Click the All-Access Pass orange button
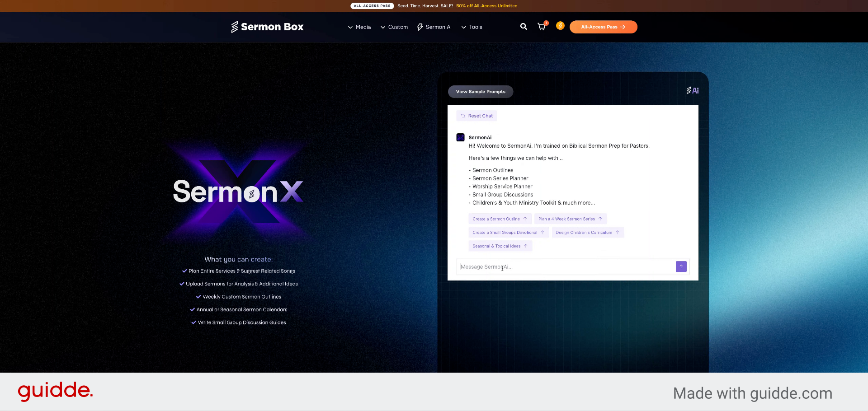 point(603,27)
